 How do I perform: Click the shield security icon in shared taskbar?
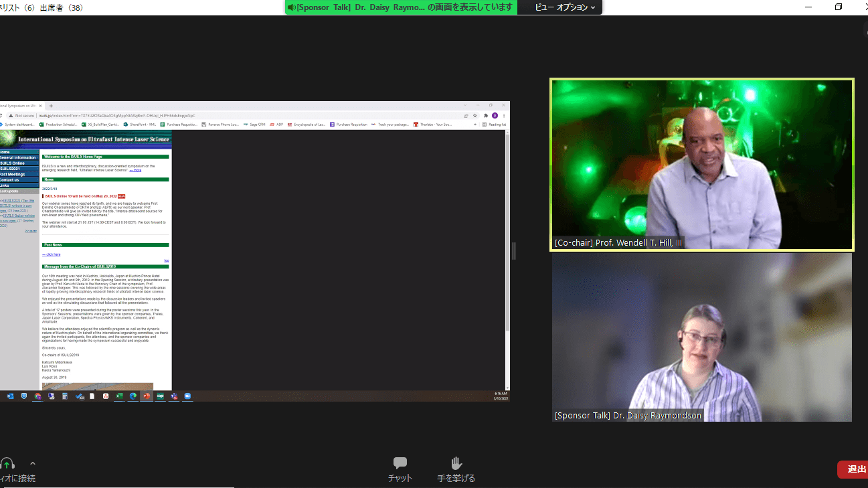pyautogui.click(x=24, y=396)
